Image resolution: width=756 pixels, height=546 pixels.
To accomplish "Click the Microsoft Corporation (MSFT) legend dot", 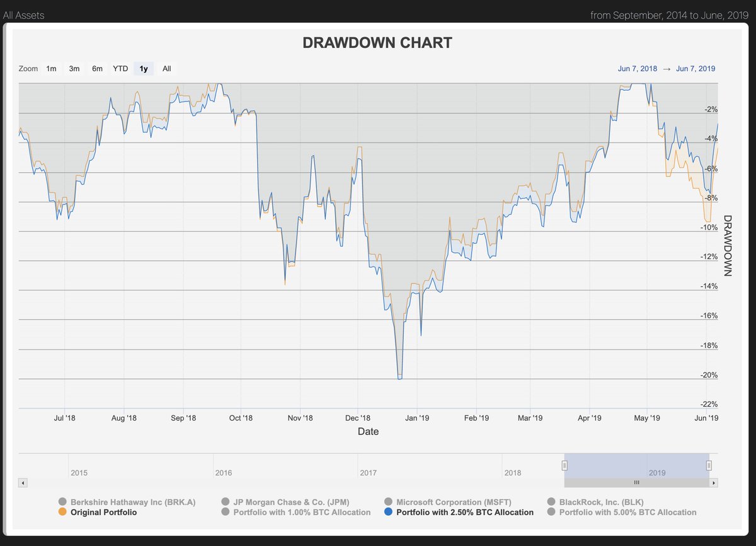I will [x=388, y=502].
